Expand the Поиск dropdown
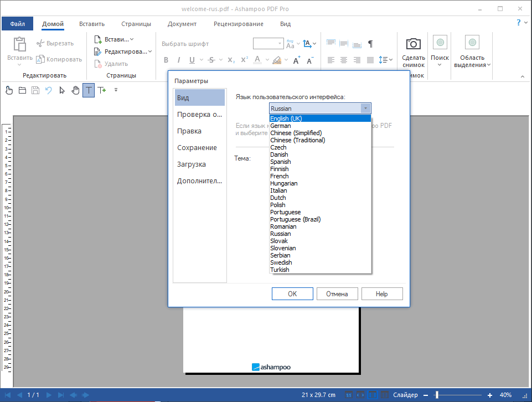Viewport: 532px width, 402px height. pyautogui.click(x=440, y=65)
